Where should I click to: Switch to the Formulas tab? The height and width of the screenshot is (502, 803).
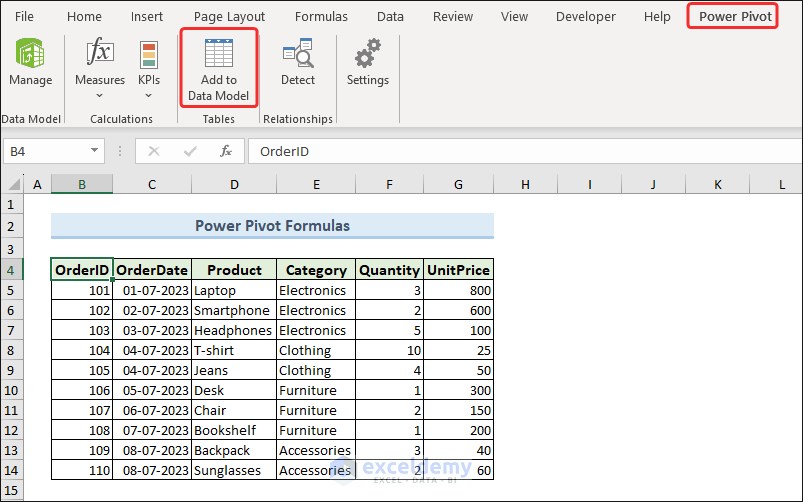point(321,17)
